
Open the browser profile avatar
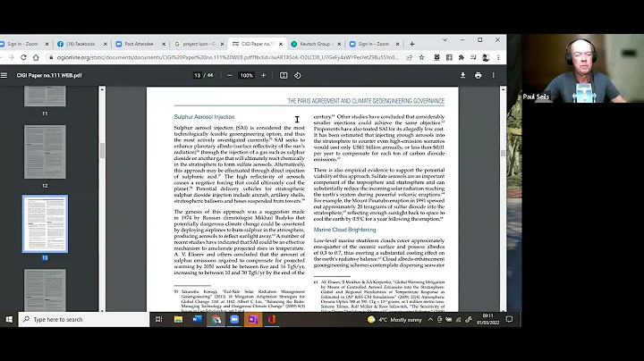486,57
